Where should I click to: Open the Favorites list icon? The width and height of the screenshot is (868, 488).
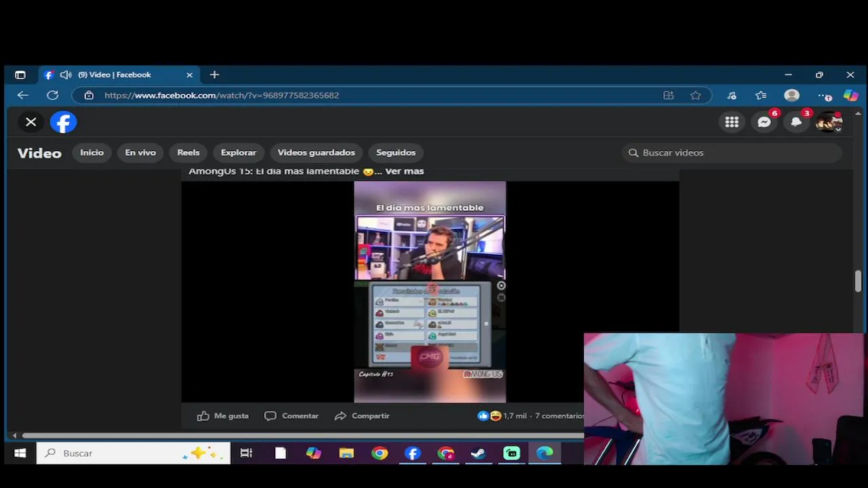[761, 96]
